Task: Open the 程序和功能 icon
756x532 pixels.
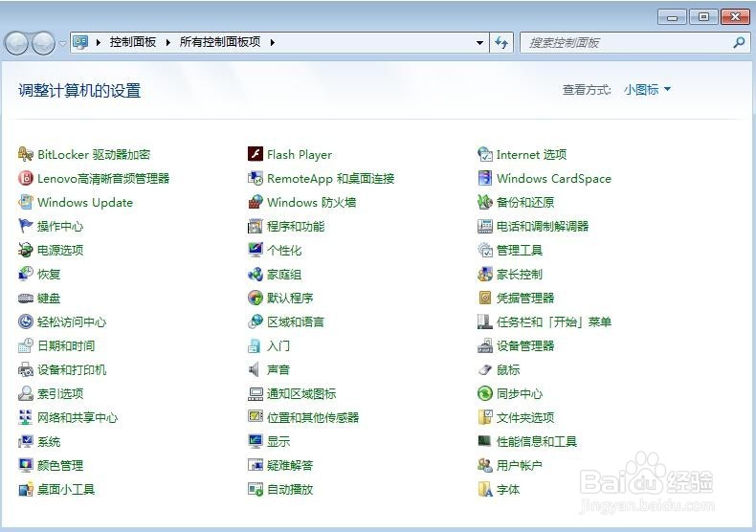Action: [x=256, y=226]
